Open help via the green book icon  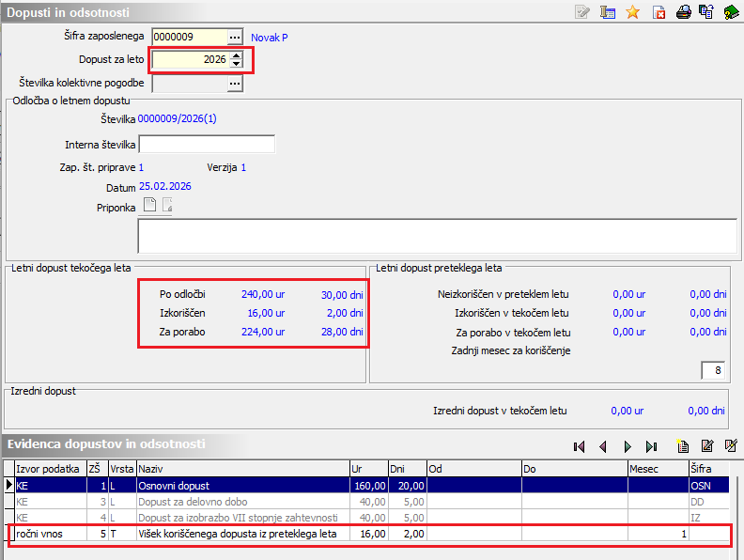(732, 12)
